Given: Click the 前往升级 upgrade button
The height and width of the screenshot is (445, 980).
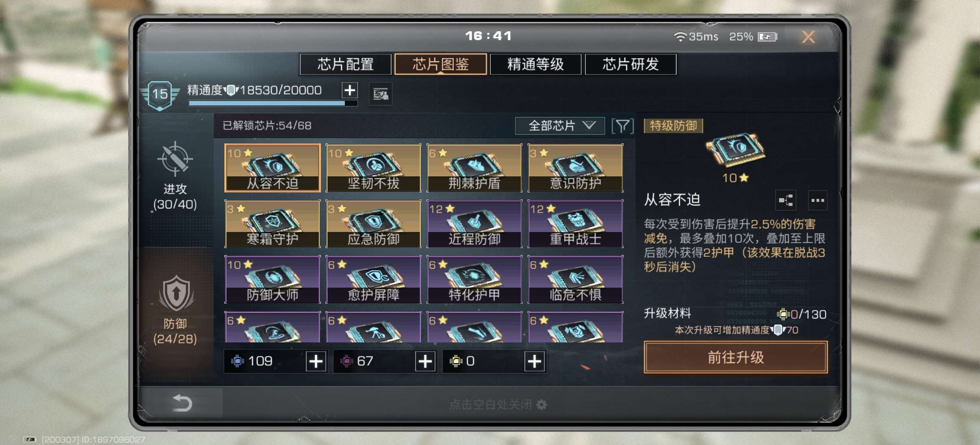Looking at the screenshot, I should 736,357.
